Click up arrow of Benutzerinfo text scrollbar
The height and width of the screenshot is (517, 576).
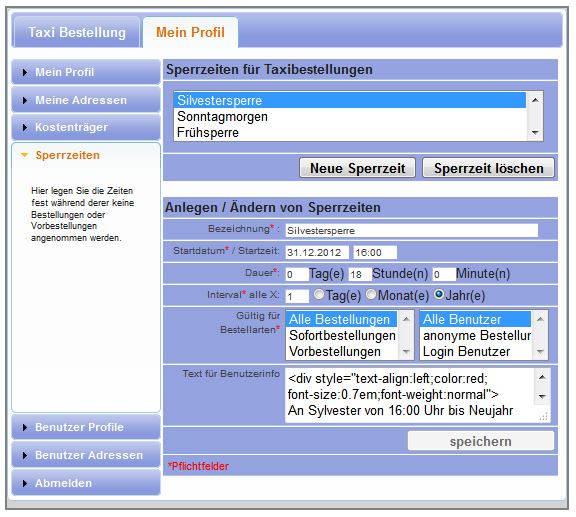542,377
